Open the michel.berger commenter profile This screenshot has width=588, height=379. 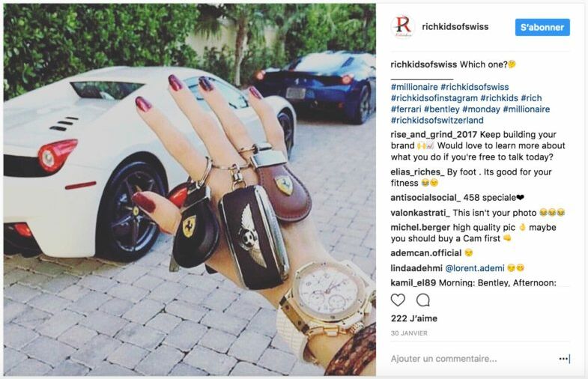pyautogui.click(x=420, y=228)
